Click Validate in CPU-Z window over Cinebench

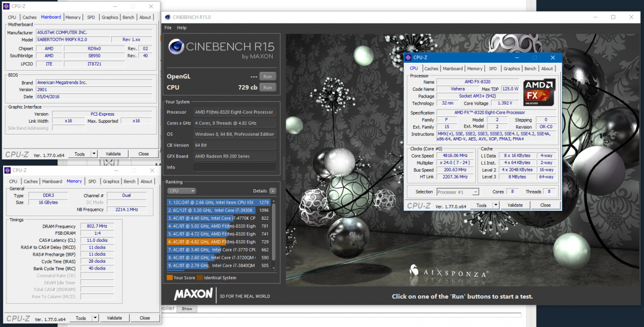click(x=515, y=205)
